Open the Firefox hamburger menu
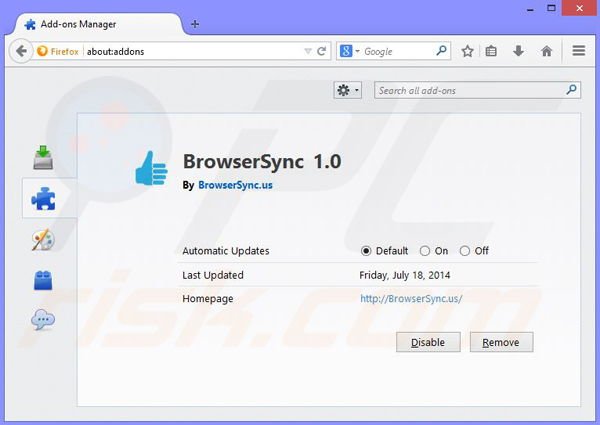600x425 pixels. (x=579, y=50)
